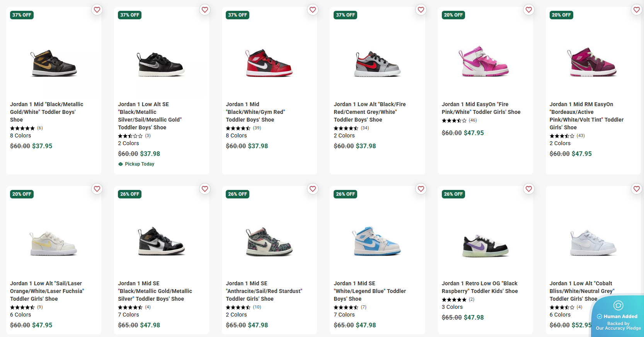Click the Human Added accuracy pledge badge
This screenshot has width=644, height=337.
click(618, 317)
